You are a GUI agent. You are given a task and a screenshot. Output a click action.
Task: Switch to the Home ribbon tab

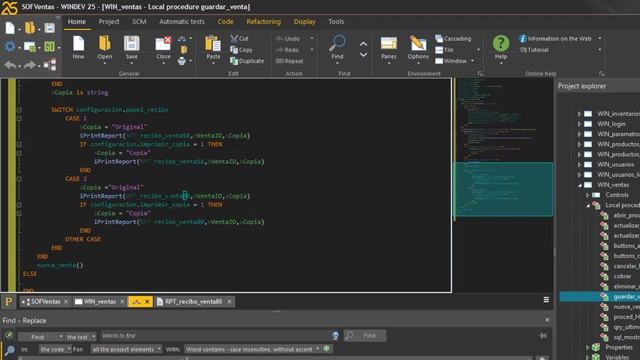pos(77,22)
